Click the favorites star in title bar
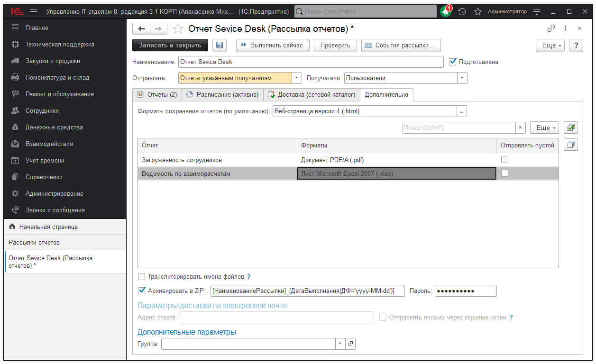Screen dimensions: 596x364 tap(477, 11)
